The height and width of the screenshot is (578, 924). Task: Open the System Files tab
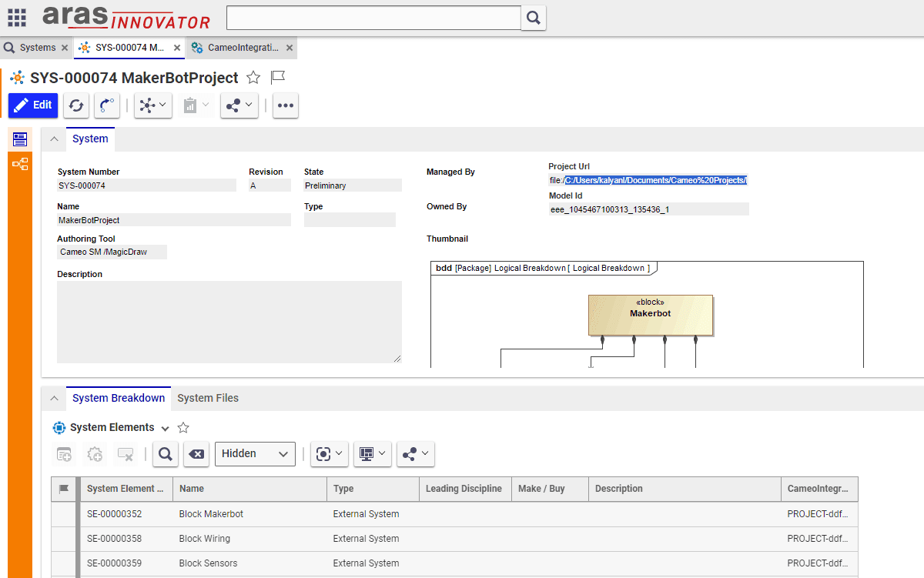208,398
